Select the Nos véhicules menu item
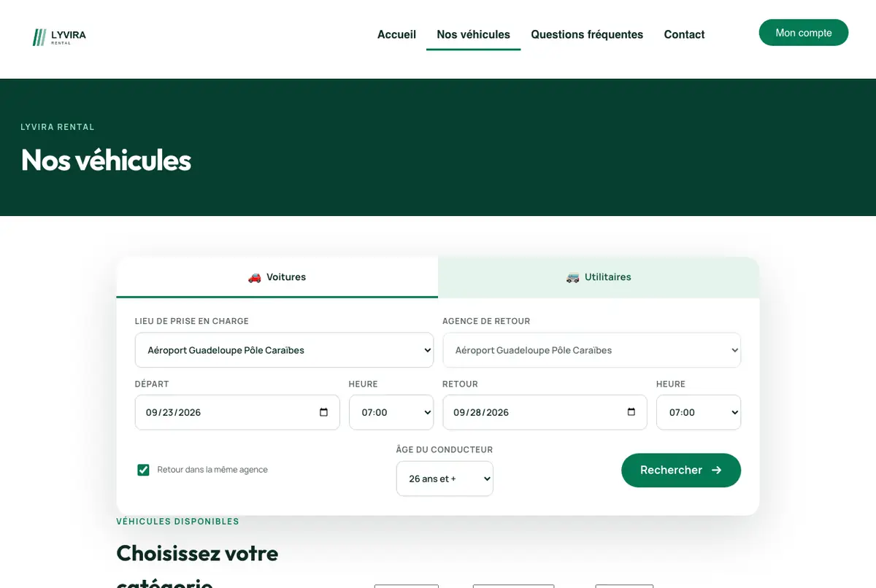876x588 pixels. click(473, 34)
